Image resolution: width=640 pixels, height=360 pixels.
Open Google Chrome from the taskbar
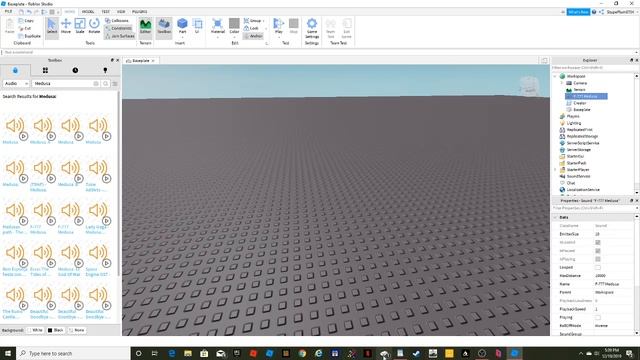pyautogui.click(x=302, y=353)
